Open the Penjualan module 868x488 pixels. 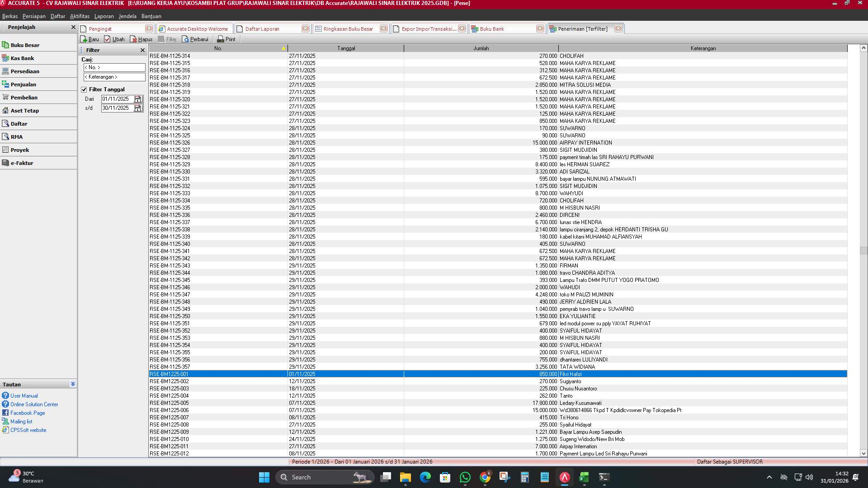tap(24, 84)
